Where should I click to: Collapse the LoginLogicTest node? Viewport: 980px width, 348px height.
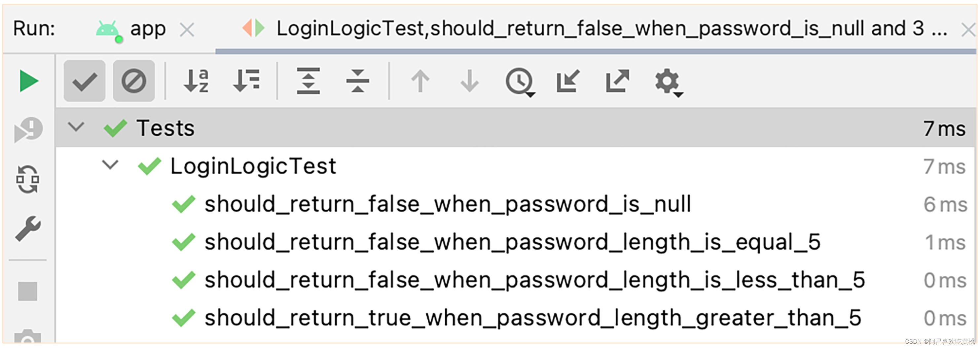point(110,165)
